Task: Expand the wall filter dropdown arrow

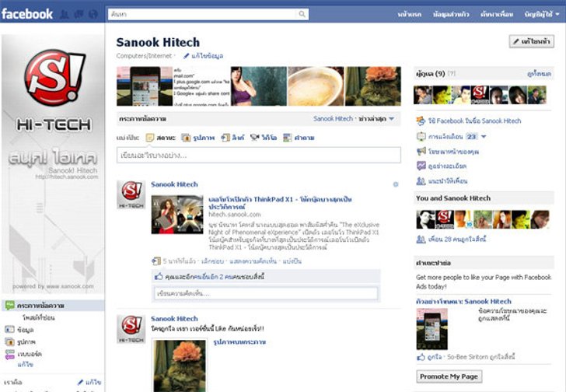Action: [x=392, y=119]
